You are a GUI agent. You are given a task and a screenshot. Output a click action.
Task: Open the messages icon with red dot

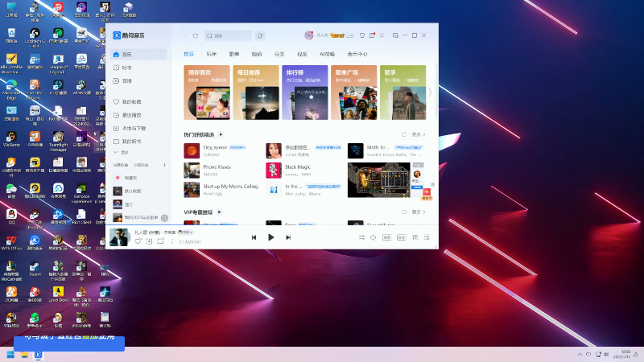point(372,35)
